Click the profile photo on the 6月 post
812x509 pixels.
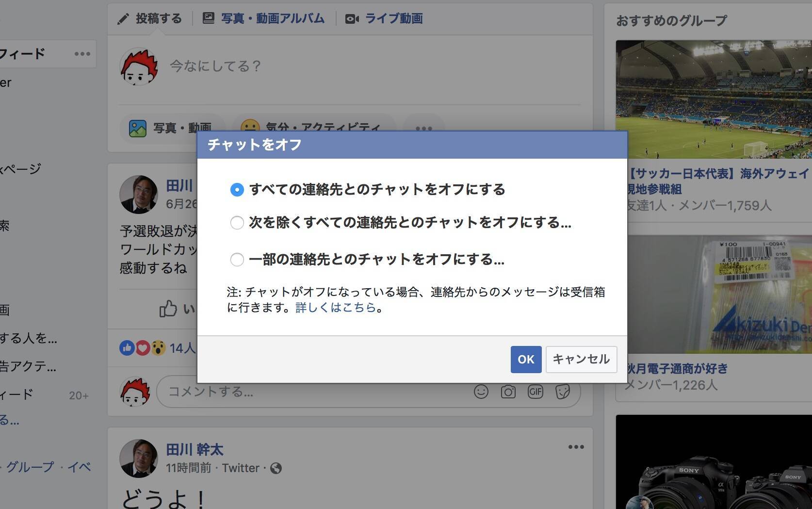pyautogui.click(x=139, y=195)
